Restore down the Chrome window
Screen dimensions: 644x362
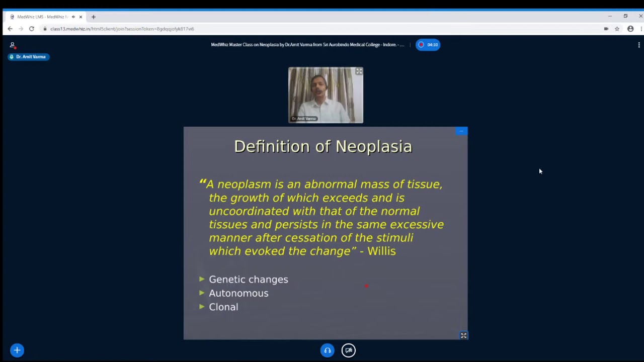(x=625, y=16)
